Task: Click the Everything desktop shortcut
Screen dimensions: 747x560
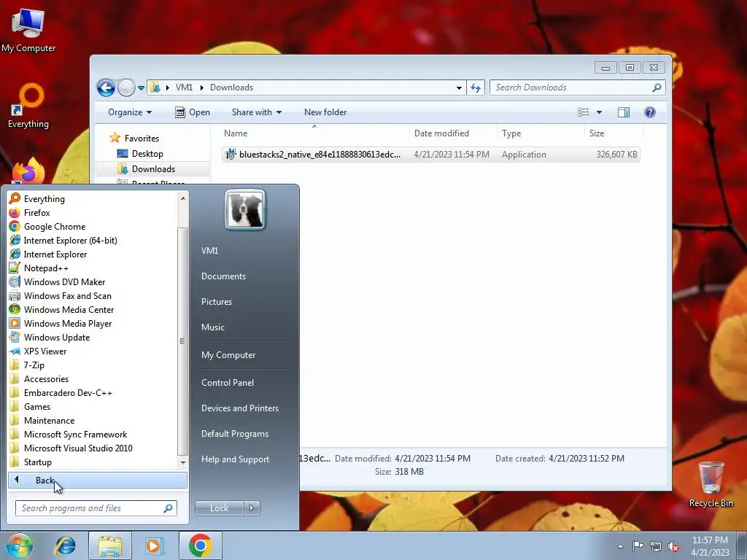Action: 28,106
